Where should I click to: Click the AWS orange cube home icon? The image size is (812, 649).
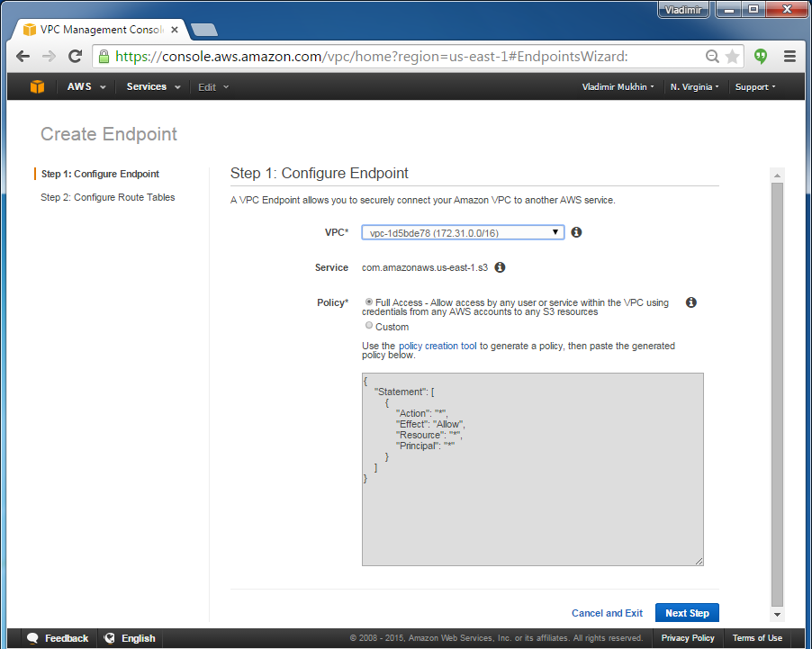tap(37, 87)
